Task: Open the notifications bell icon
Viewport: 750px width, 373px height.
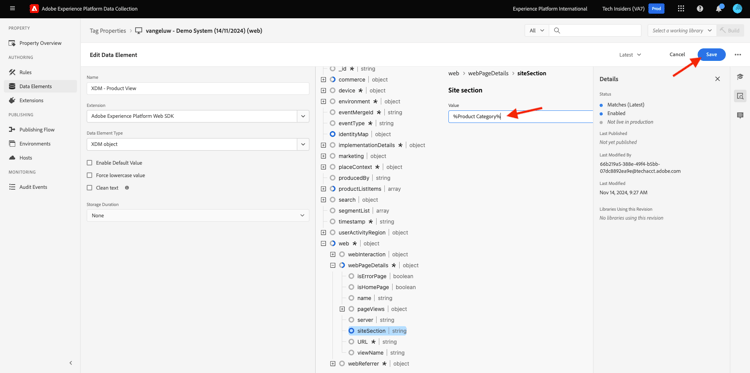Action: 719,9
